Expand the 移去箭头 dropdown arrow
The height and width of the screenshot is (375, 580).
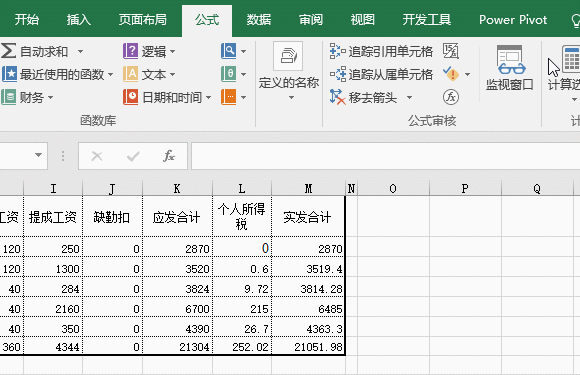click(409, 98)
